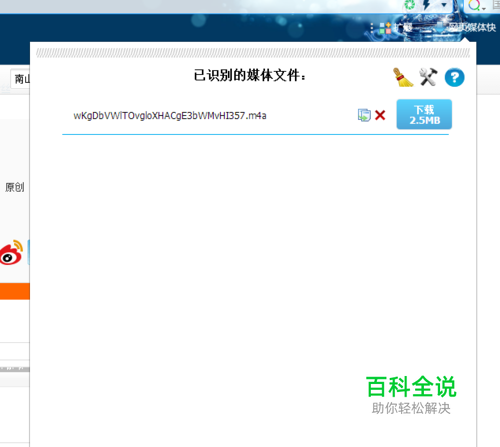
Task: Click the 原创 label on page
Action: click(x=15, y=187)
